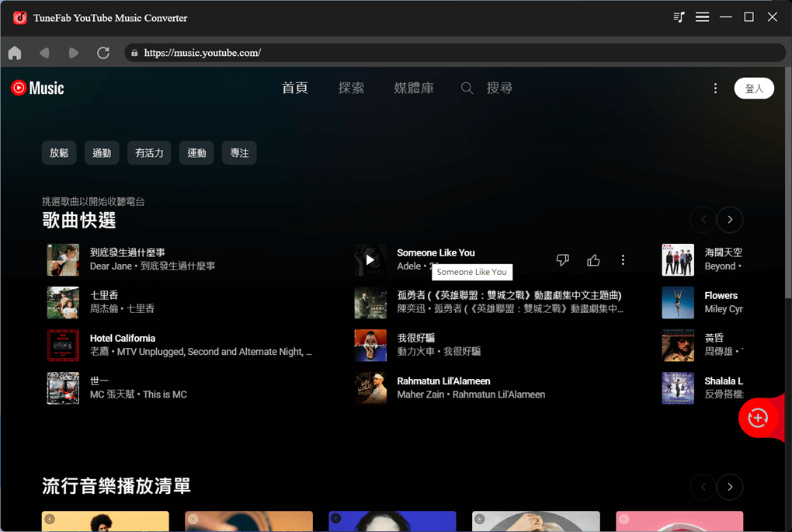The image size is (792, 532).
Task: Click previous arrow in 歌曲快選 section
Action: (703, 219)
